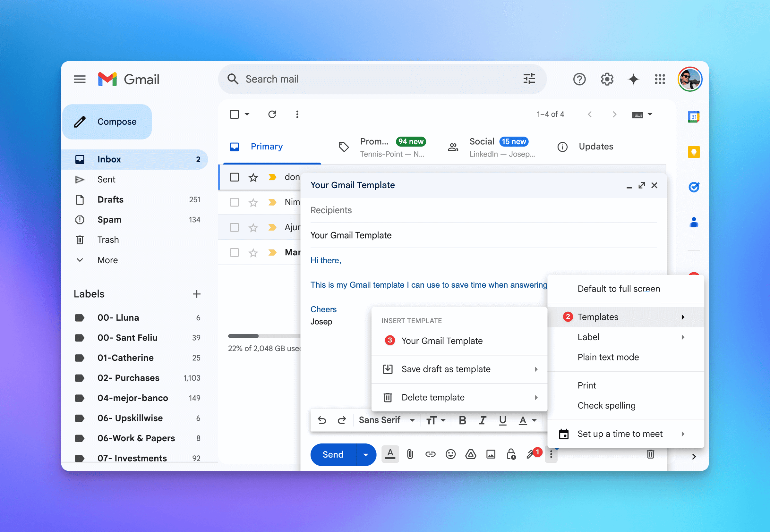Open the Gemini sparkle icon
770x532 pixels.
click(x=633, y=79)
